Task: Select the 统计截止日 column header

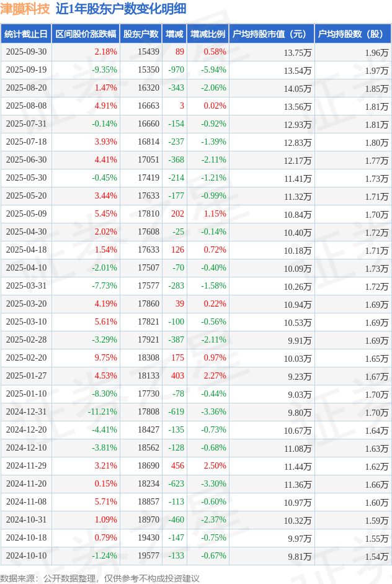Action: 26,34
